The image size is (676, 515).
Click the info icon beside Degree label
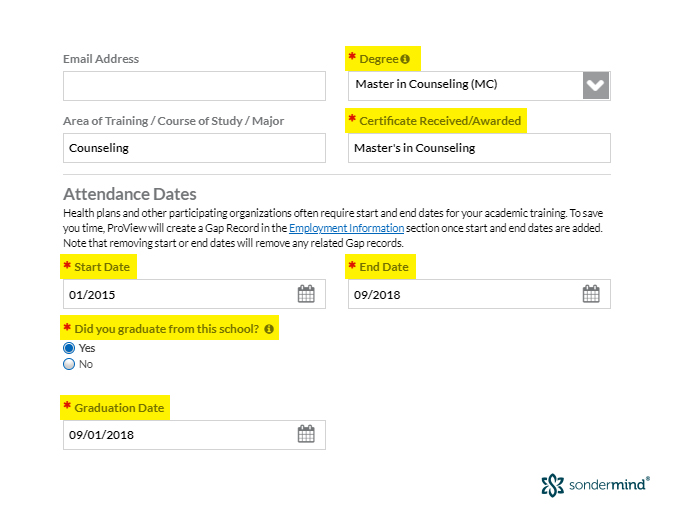(x=405, y=59)
